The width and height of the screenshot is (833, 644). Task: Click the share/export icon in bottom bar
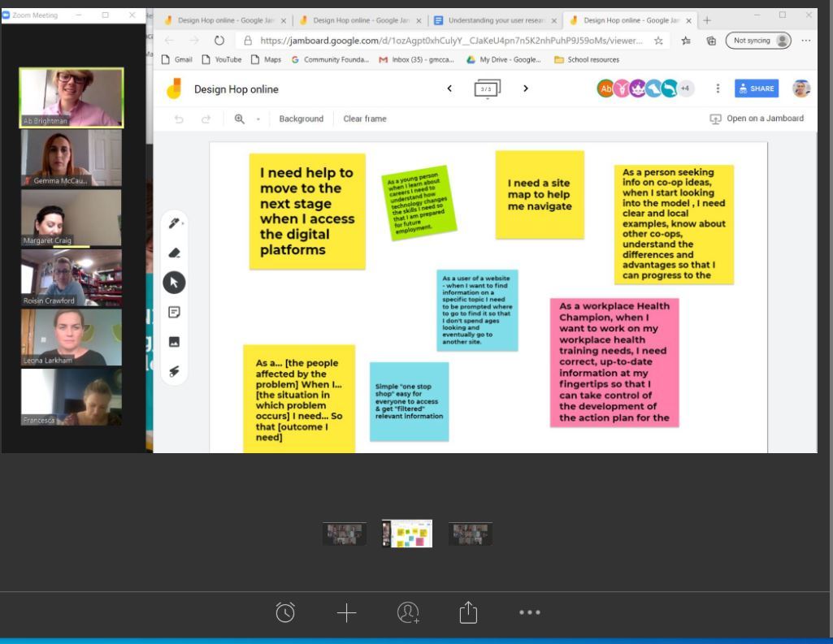467,612
